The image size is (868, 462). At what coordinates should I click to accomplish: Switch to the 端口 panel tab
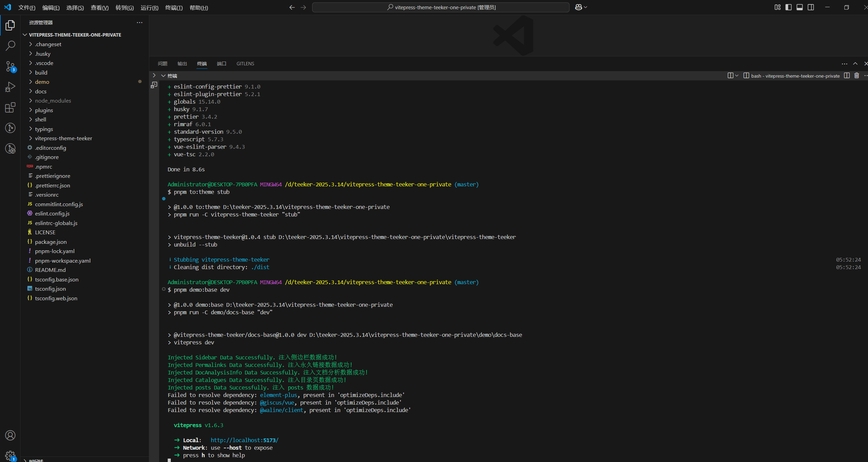pyautogui.click(x=221, y=64)
